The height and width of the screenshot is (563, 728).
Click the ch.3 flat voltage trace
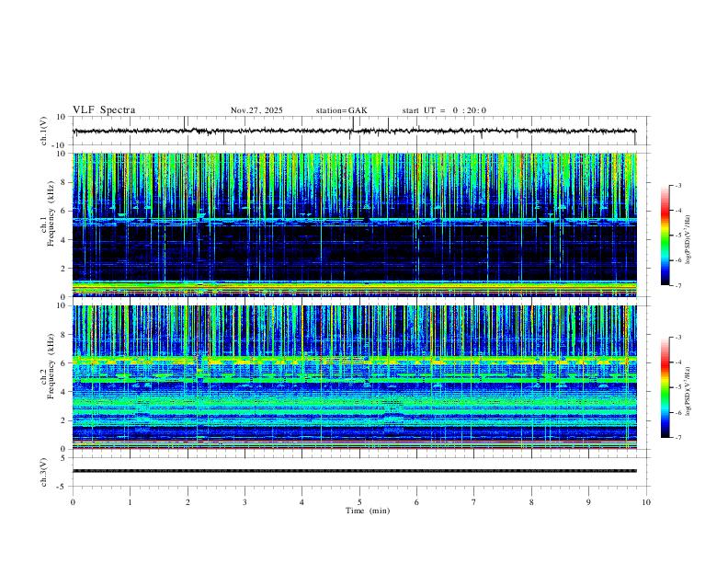(354, 471)
